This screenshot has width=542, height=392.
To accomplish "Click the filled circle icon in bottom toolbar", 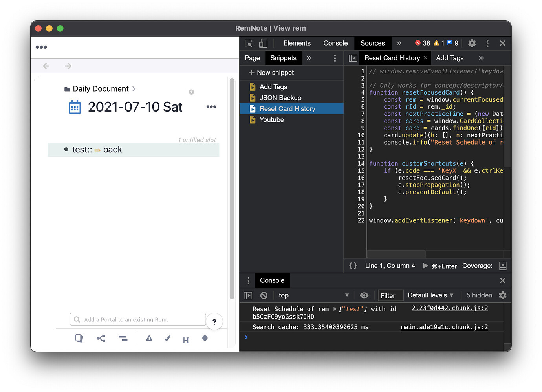I will (x=205, y=338).
